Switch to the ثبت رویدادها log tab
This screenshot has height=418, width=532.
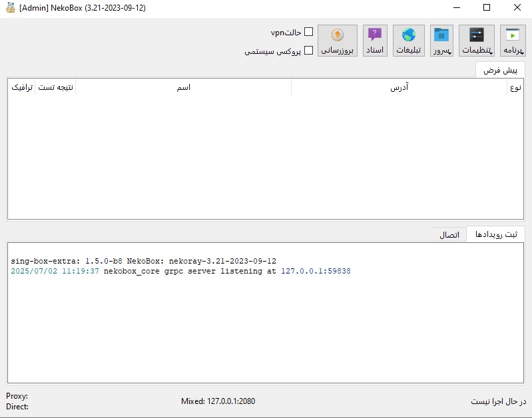click(x=495, y=234)
